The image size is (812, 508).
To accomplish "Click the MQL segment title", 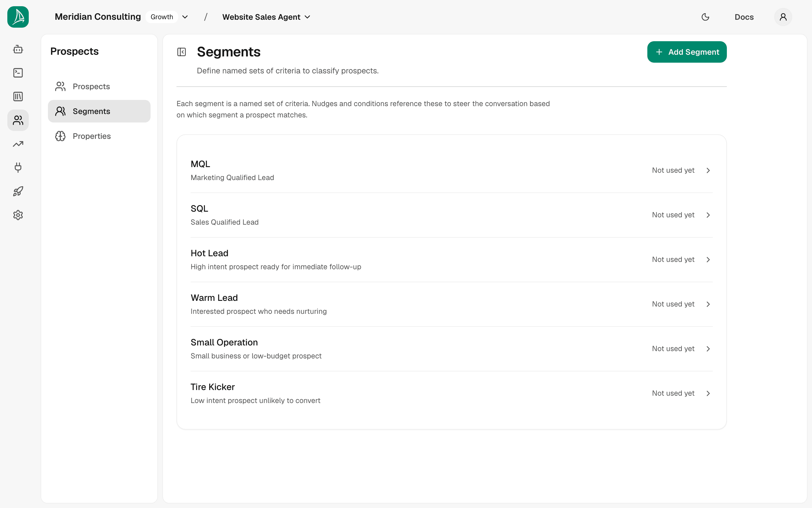I will click(x=200, y=164).
